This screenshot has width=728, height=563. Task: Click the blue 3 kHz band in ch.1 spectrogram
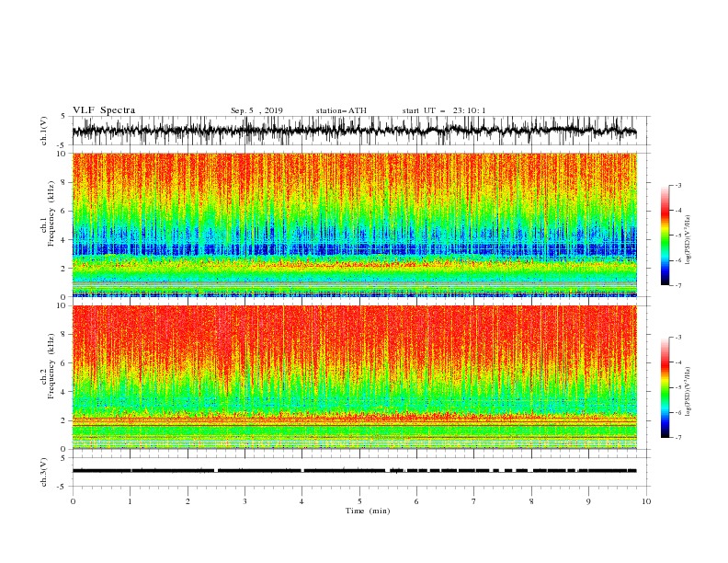point(355,250)
